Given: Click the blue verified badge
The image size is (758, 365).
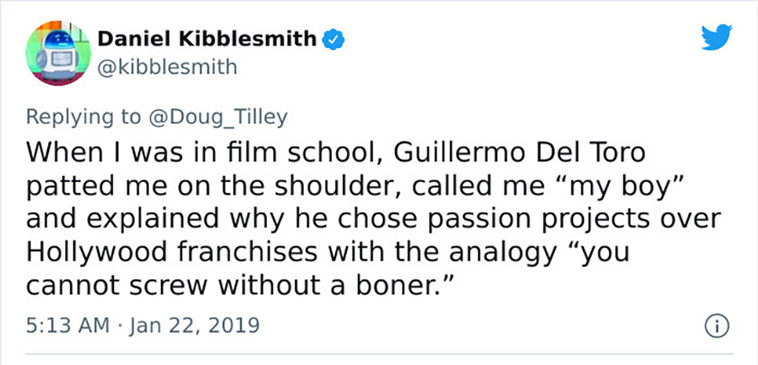Looking at the screenshot, I should [334, 39].
